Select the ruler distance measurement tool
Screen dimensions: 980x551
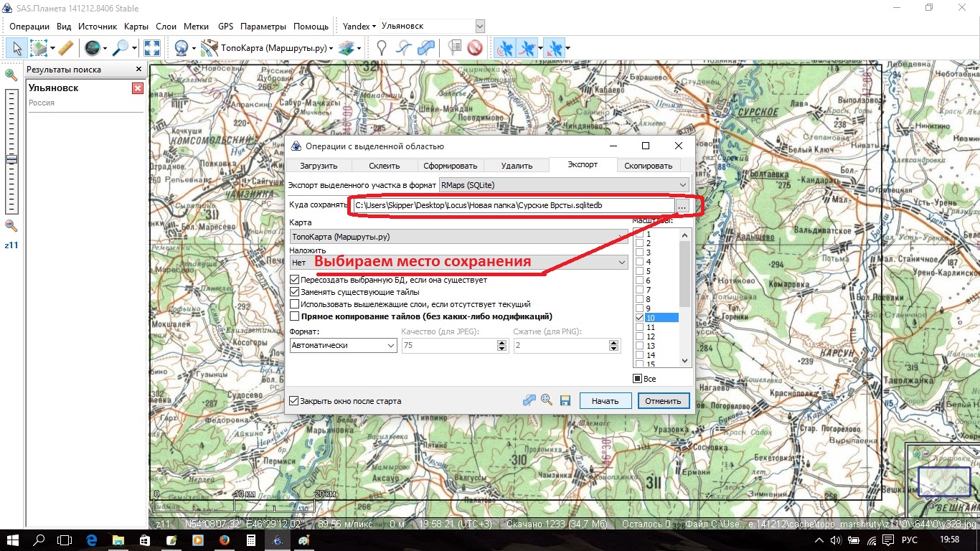65,48
